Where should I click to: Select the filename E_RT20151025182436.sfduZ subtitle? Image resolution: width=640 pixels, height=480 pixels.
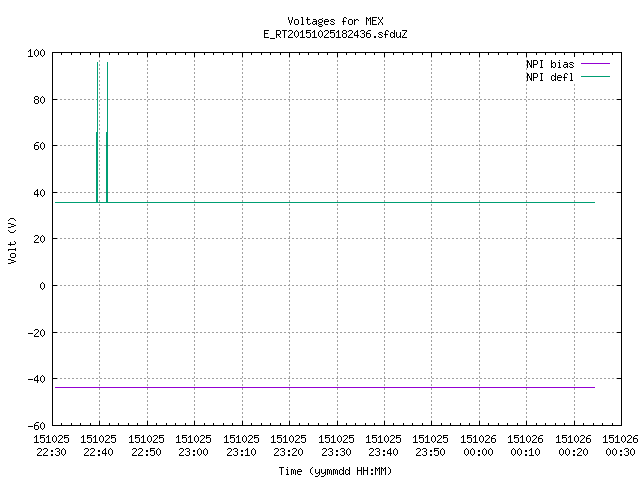click(335, 34)
